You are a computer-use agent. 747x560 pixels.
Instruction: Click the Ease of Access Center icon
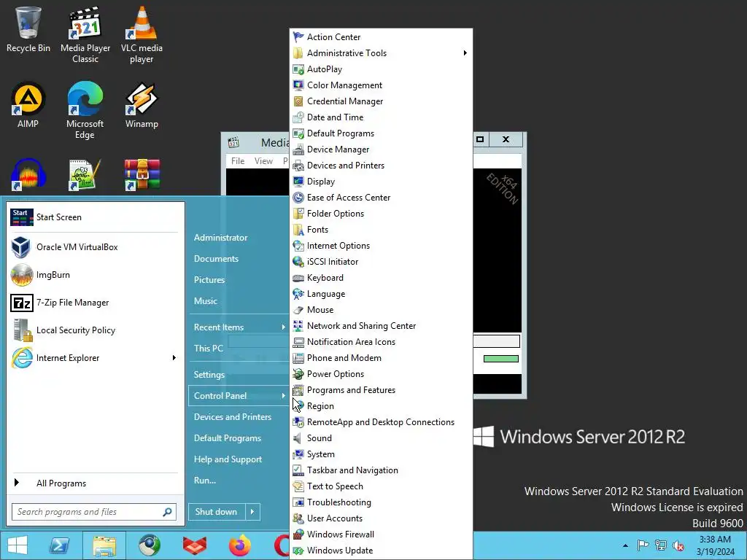298,198
